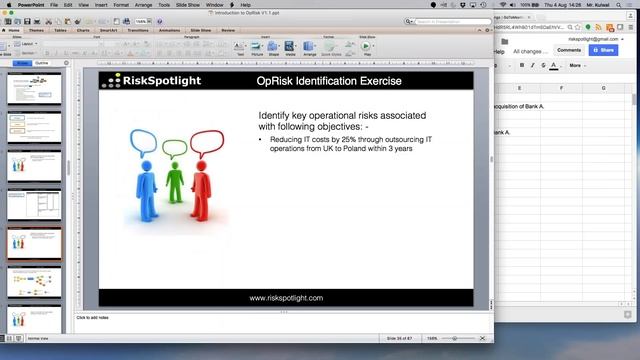Viewport: 640px width, 360px height.
Task: Click the Media insert icon
Action: point(290,48)
